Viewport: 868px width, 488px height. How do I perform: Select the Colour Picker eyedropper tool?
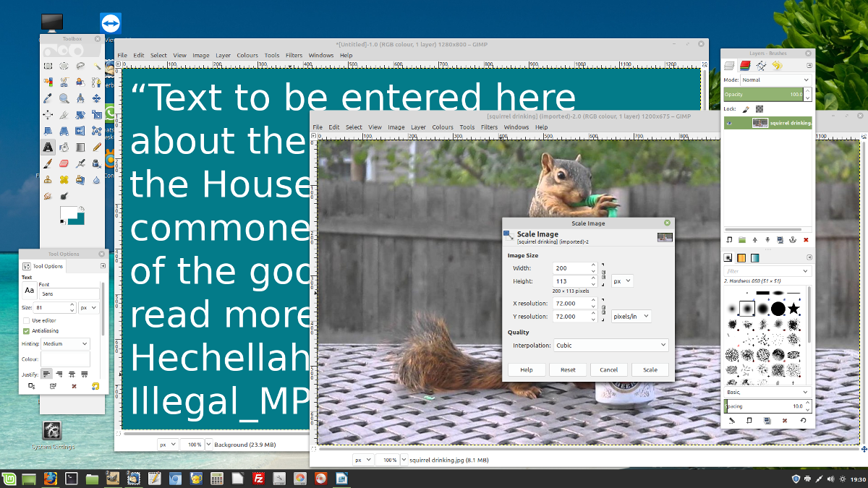point(48,98)
